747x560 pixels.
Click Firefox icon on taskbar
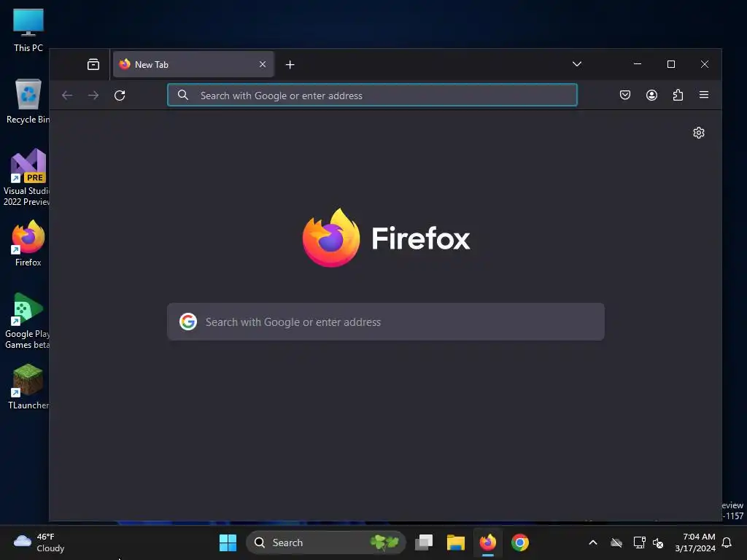coord(488,542)
